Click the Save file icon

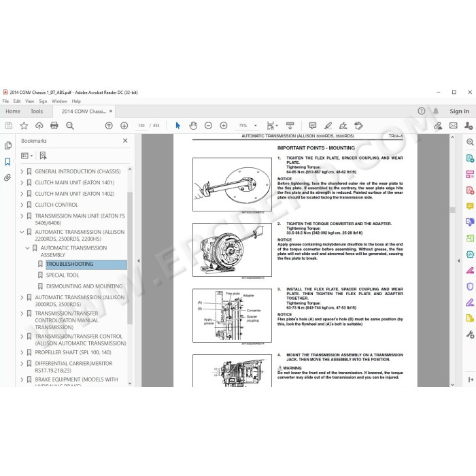pos(9,125)
